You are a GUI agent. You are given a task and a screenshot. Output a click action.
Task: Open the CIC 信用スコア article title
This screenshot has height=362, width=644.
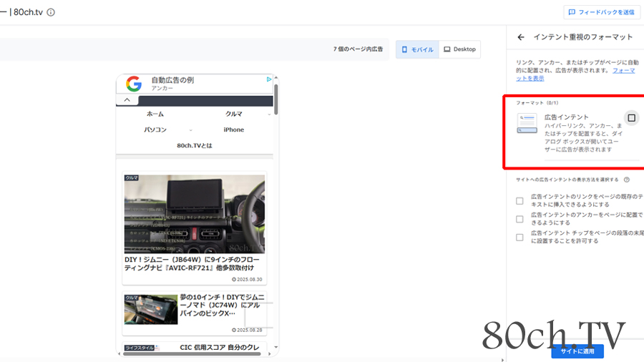pyautogui.click(x=220, y=347)
